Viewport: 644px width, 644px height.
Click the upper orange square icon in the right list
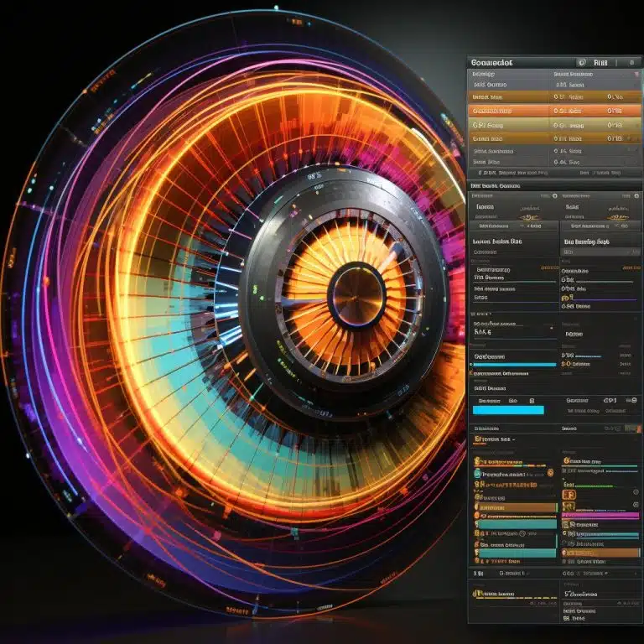pos(569,495)
